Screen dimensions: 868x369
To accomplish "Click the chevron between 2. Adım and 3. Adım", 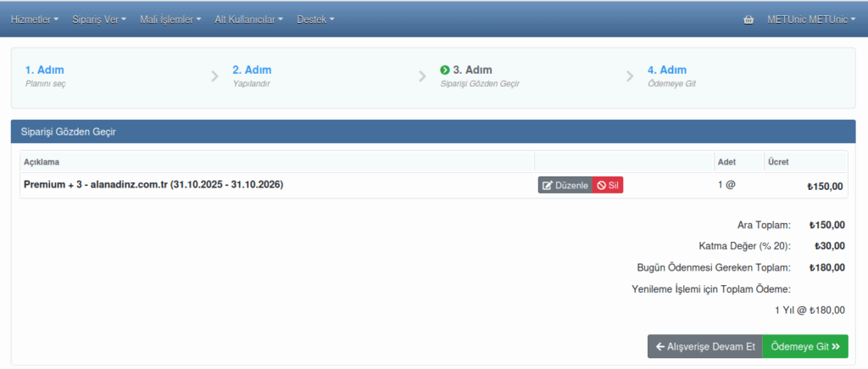I will pos(422,76).
